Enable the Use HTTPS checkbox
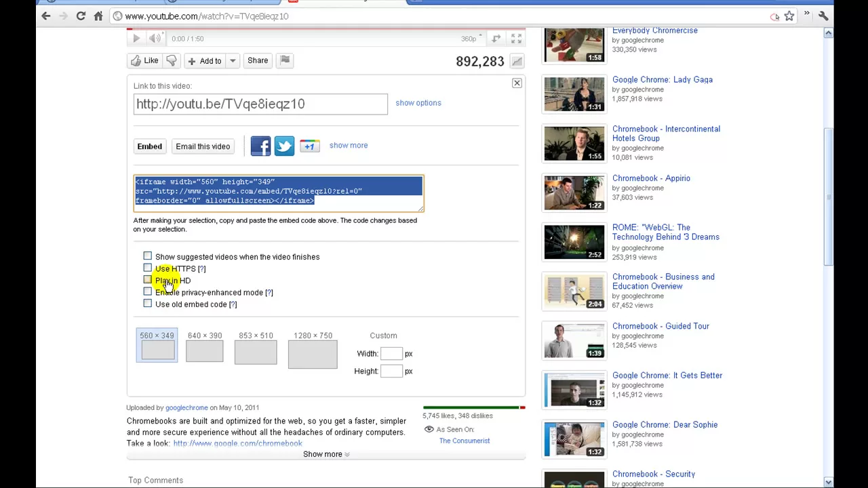The image size is (868, 488). [147, 268]
